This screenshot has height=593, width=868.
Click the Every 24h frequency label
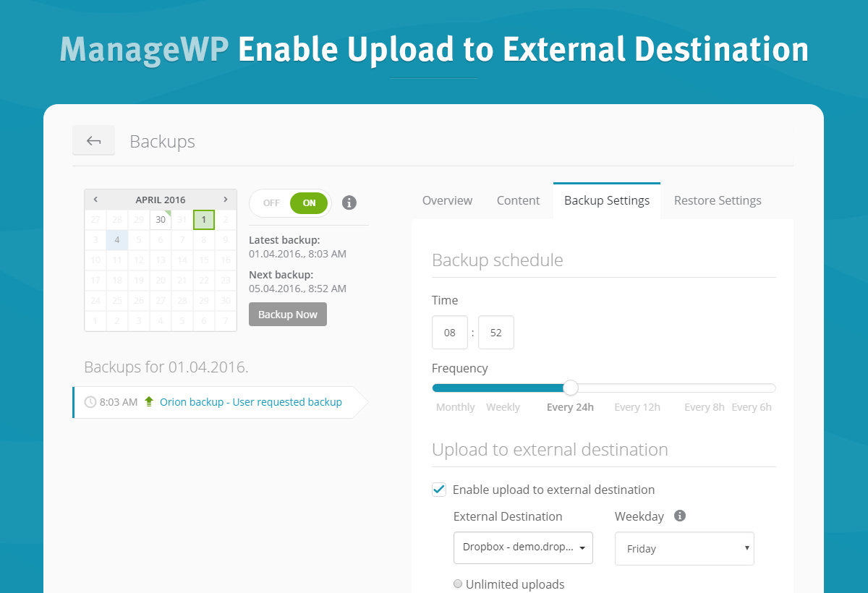[x=570, y=407]
